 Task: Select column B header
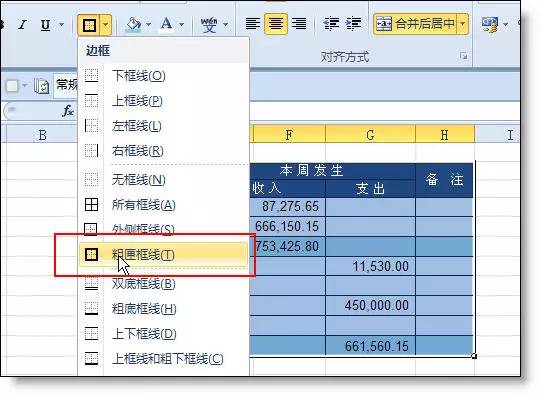[42, 135]
